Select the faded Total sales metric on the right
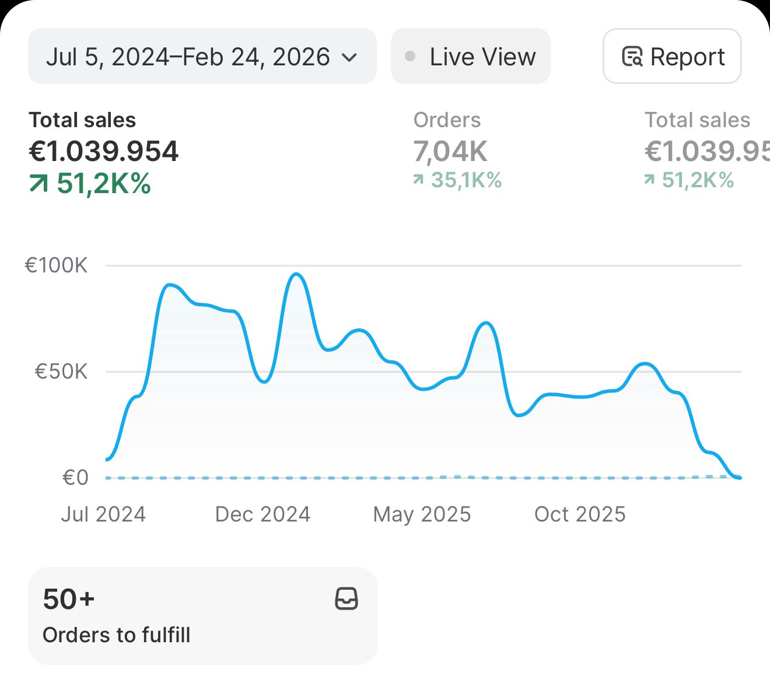This screenshot has width=770, height=700. [697, 120]
